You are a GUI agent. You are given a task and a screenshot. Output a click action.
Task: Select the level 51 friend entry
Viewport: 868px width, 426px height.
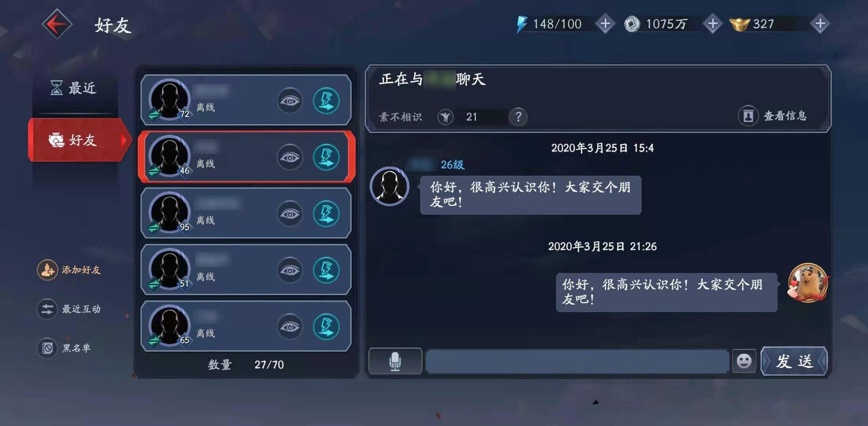tap(246, 270)
